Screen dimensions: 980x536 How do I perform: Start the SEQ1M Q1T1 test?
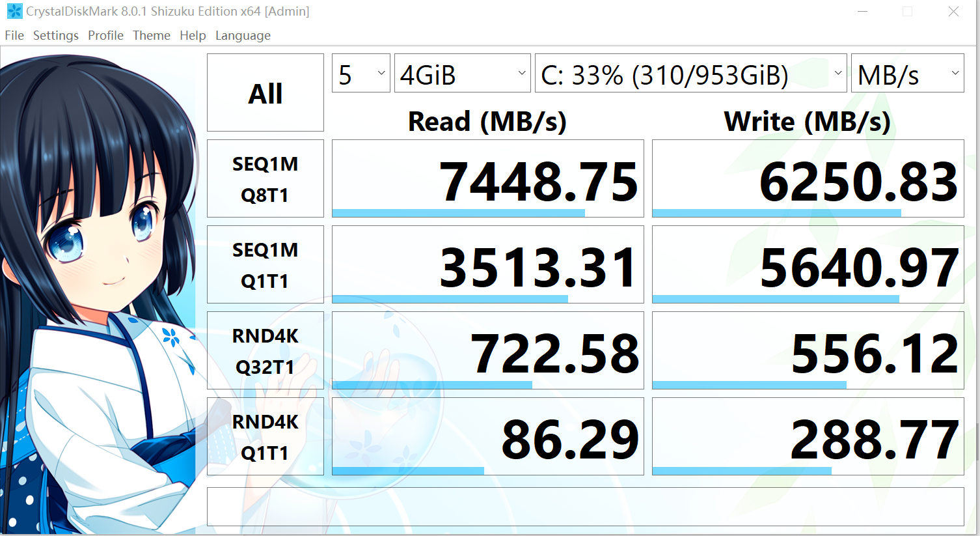click(x=265, y=264)
